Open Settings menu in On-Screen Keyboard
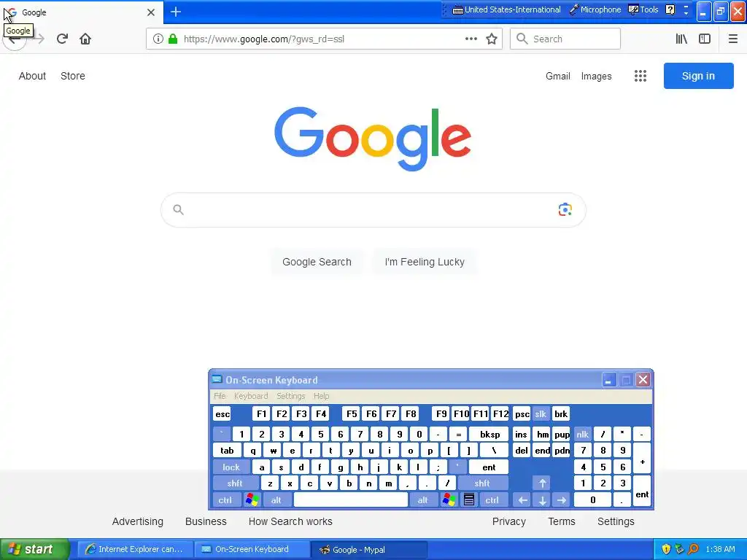The width and height of the screenshot is (747, 560). [x=290, y=396]
